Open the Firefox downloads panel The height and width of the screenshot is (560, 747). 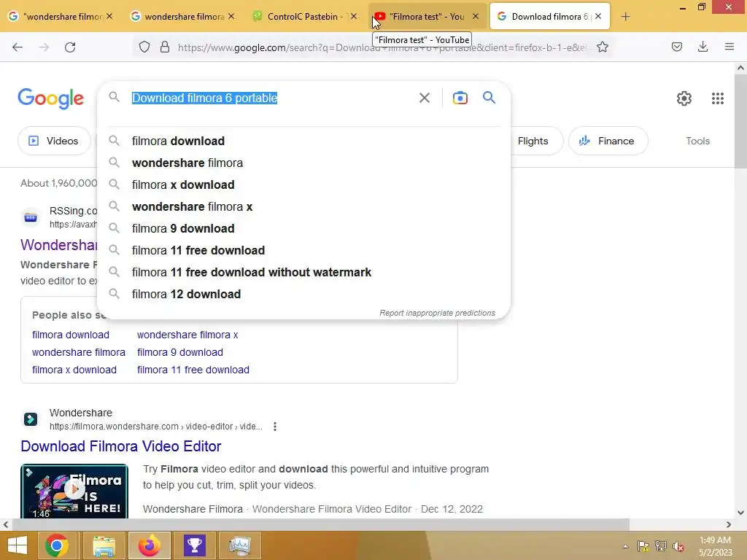click(x=703, y=47)
